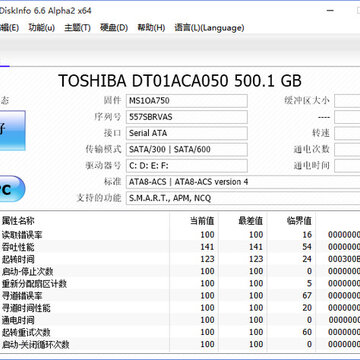Click the blue health status button
Screen dimensions: 360x360
[12, 130]
